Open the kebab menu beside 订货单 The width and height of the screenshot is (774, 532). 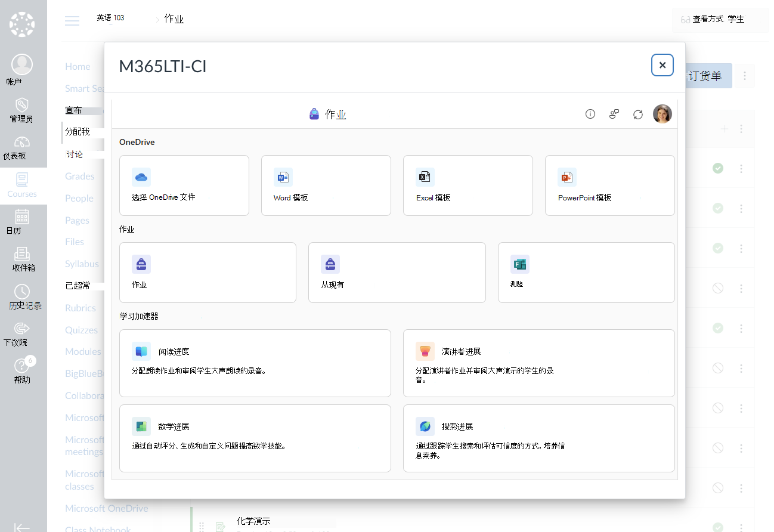745,76
